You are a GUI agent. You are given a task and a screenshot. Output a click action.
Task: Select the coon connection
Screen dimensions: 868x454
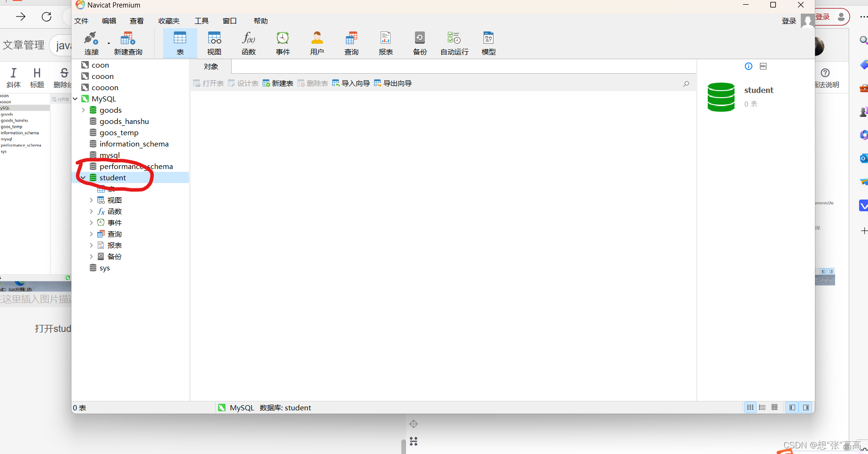coord(100,65)
